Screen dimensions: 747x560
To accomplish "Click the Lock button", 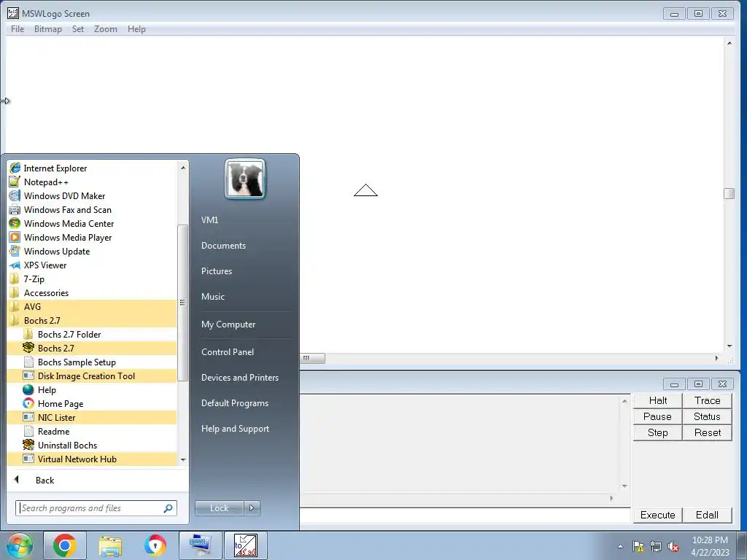I will click(x=219, y=508).
